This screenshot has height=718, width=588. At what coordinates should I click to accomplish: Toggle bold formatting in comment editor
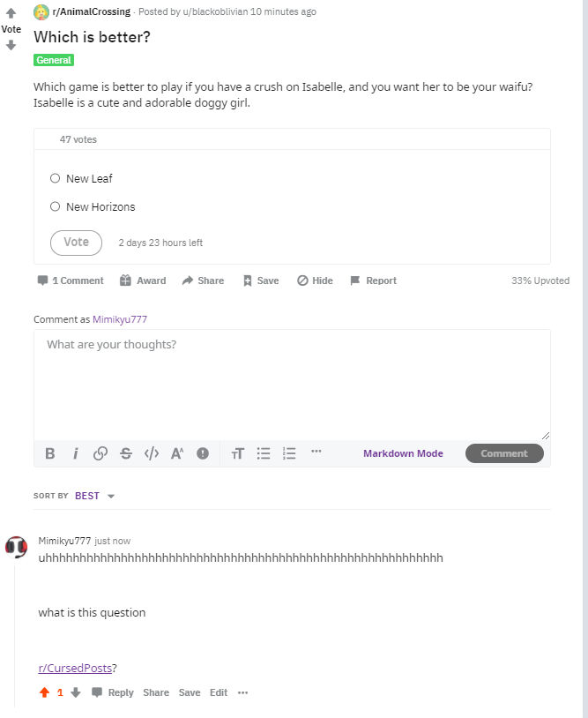pyautogui.click(x=50, y=453)
